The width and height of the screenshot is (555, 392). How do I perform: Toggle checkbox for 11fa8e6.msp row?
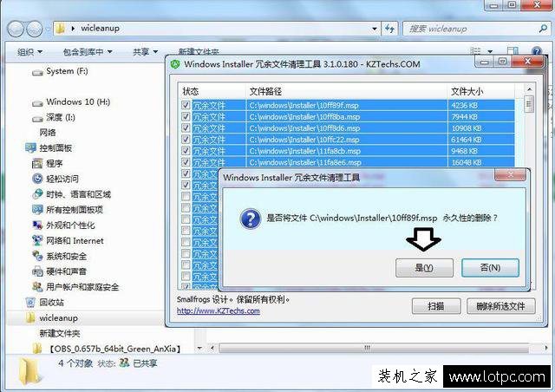(186, 162)
